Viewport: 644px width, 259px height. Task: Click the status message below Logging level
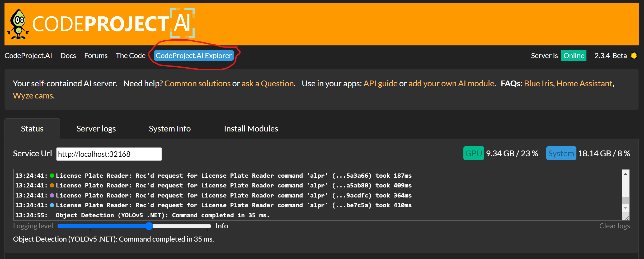click(x=114, y=239)
